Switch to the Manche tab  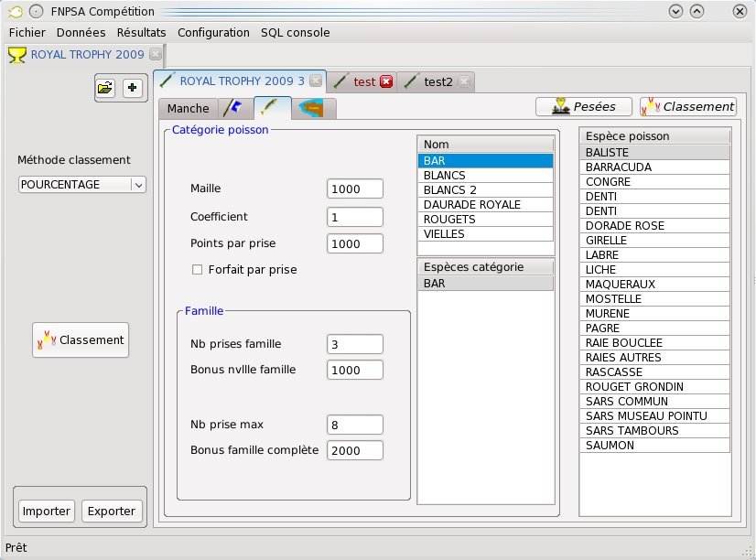188,108
